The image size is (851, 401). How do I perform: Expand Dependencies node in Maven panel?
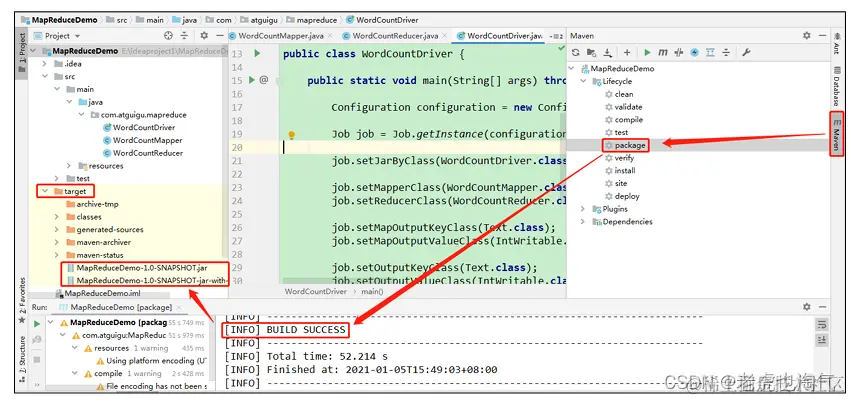583,221
